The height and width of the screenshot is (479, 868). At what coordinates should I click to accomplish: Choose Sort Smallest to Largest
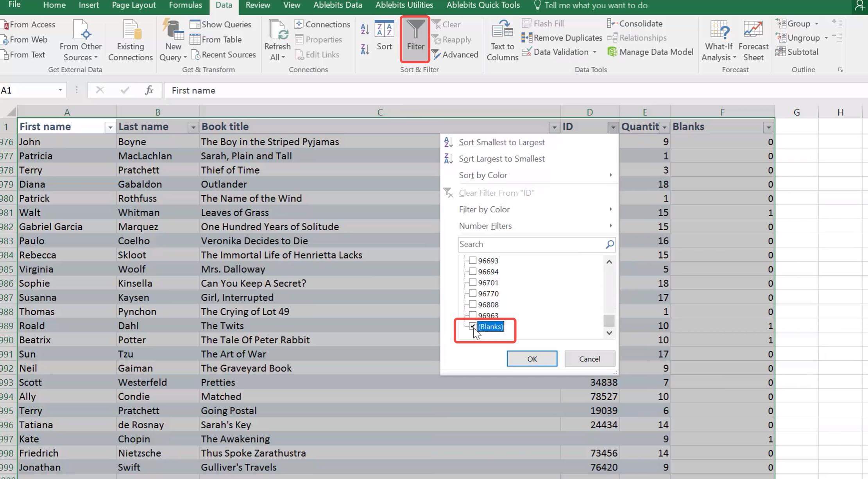click(501, 142)
